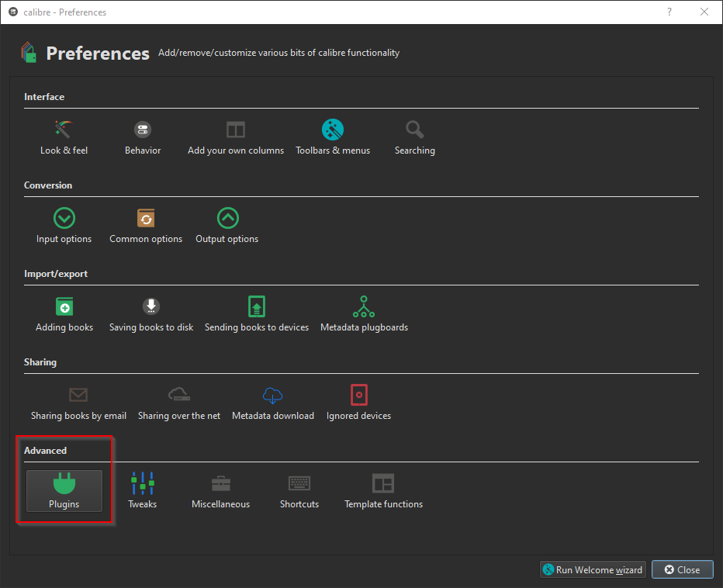Open Sharing over the net settings

coord(179,403)
